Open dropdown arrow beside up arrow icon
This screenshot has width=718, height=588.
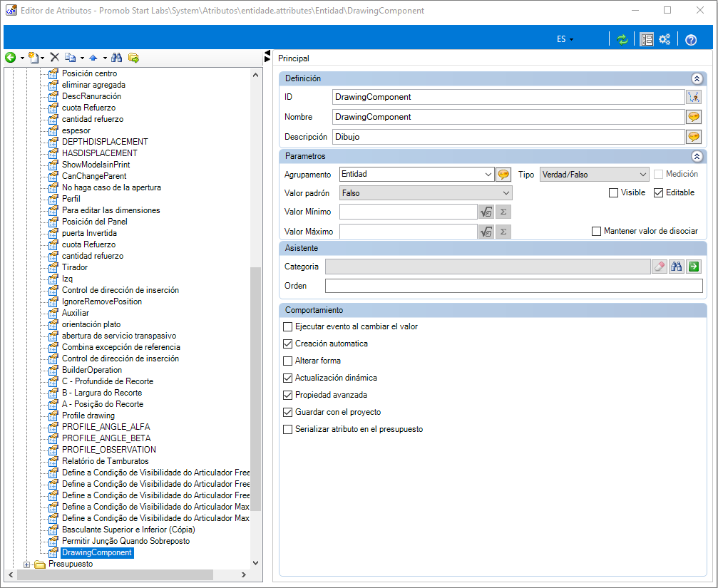105,58
